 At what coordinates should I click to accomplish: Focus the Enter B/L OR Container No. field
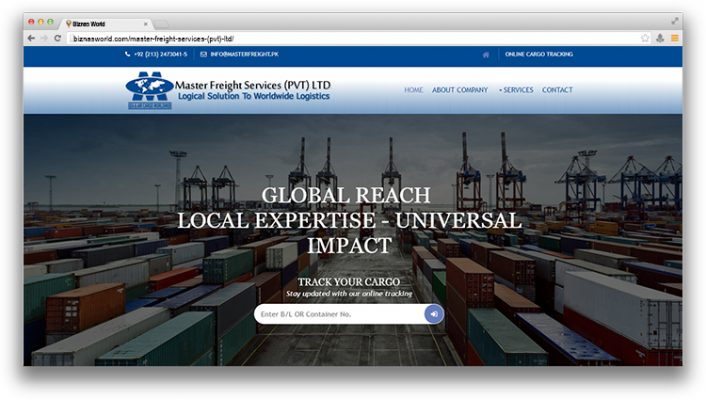coord(339,314)
